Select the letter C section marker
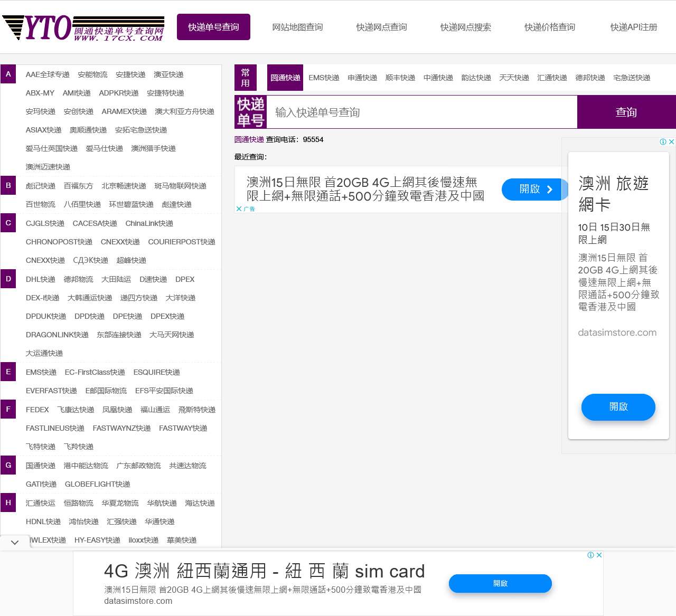 coord(8,223)
